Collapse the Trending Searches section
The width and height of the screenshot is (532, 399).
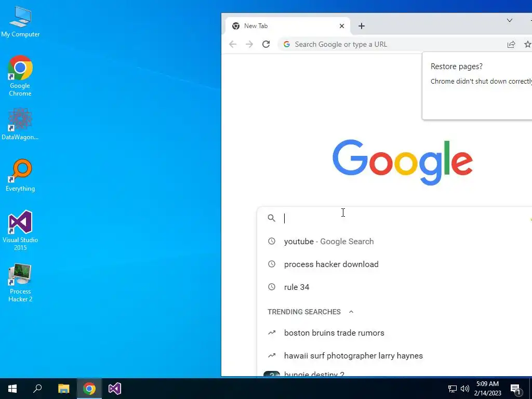coord(351,312)
